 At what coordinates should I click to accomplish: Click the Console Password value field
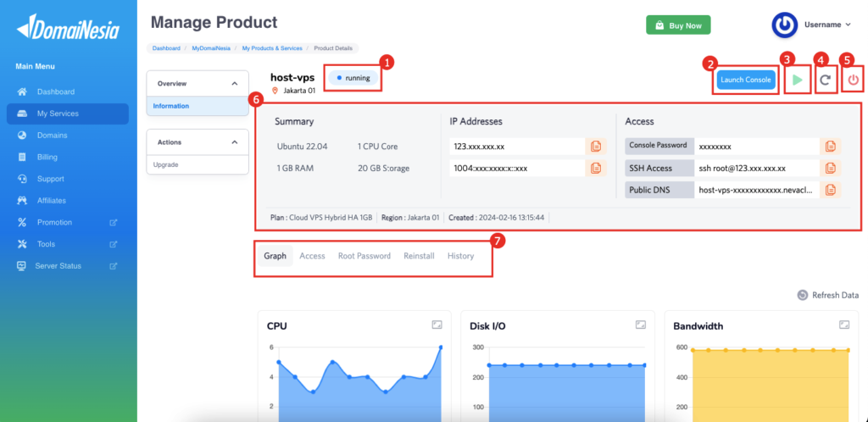[x=757, y=147]
